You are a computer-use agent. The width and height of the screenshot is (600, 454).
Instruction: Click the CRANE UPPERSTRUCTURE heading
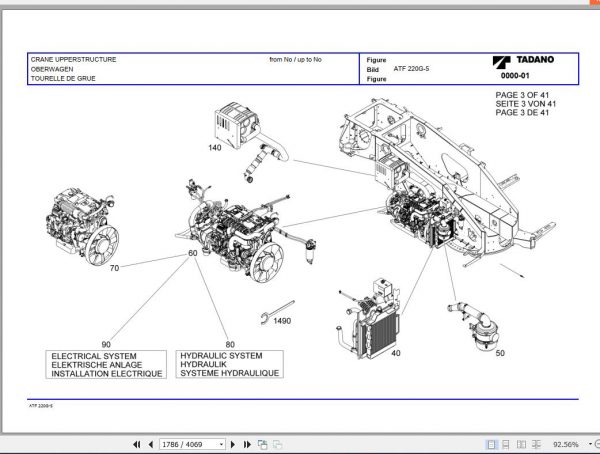(x=73, y=60)
